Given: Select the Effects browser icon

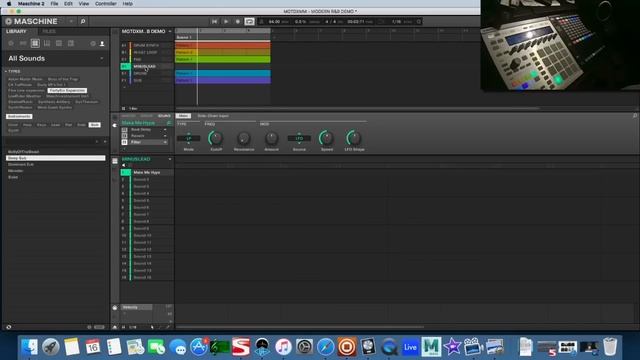Looking at the screenshot, I should 59,43.
